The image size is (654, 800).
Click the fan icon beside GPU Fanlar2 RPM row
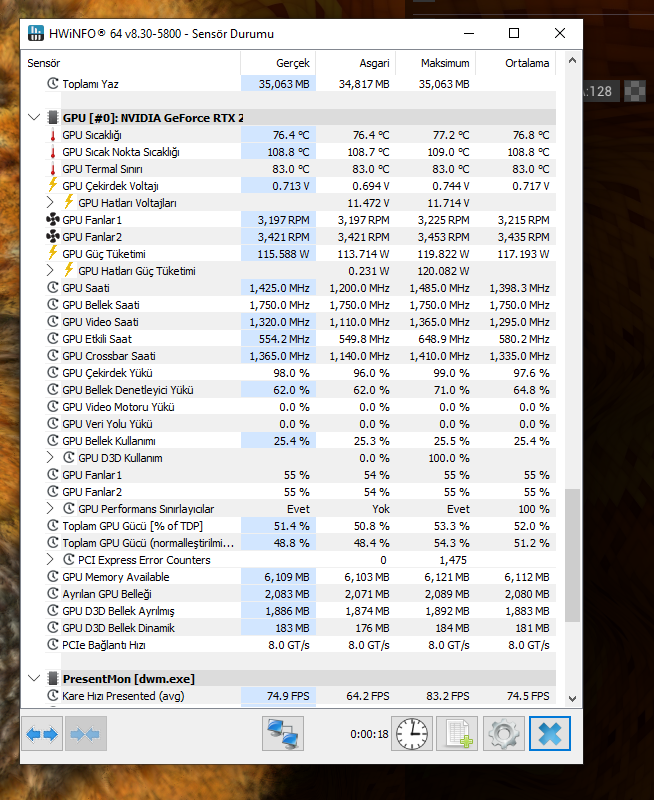53,237
